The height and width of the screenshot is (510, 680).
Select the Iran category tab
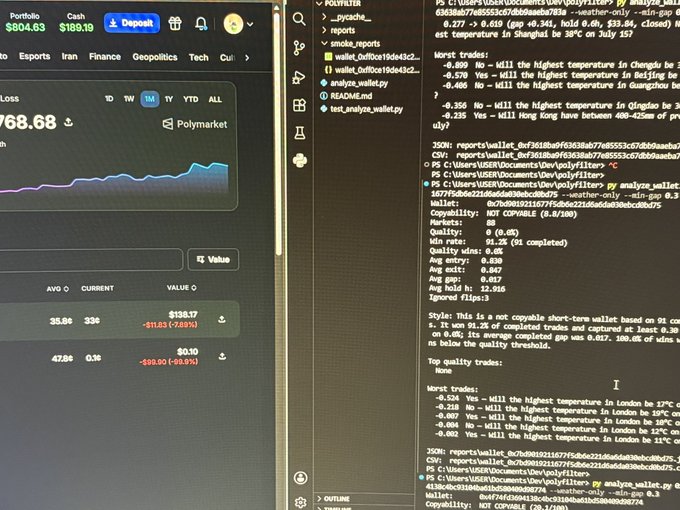pos(69,56)
